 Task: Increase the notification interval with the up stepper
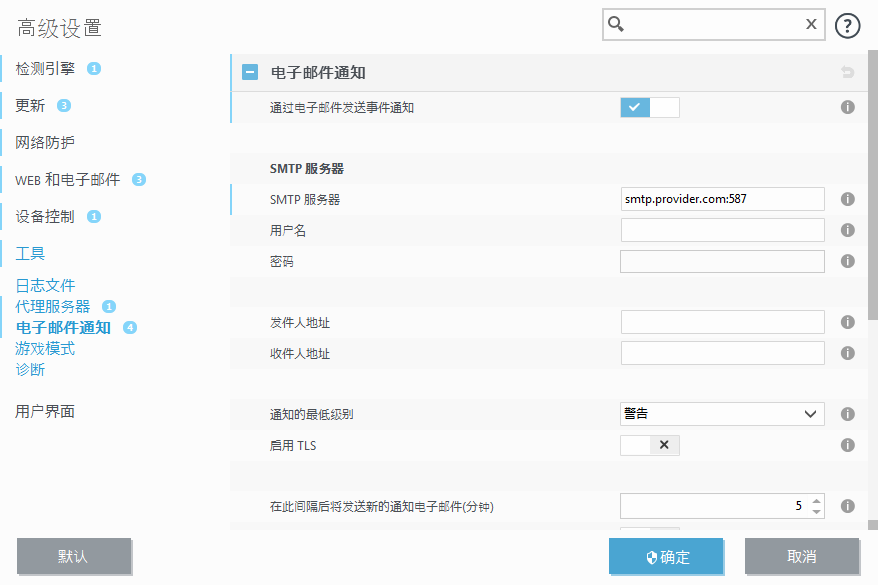pos(816,500)
